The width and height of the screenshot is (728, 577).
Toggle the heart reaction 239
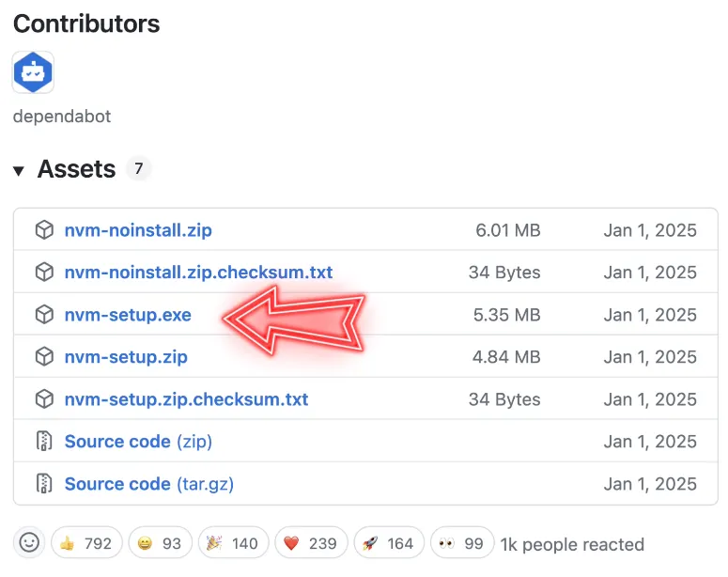tap(311, 542)
